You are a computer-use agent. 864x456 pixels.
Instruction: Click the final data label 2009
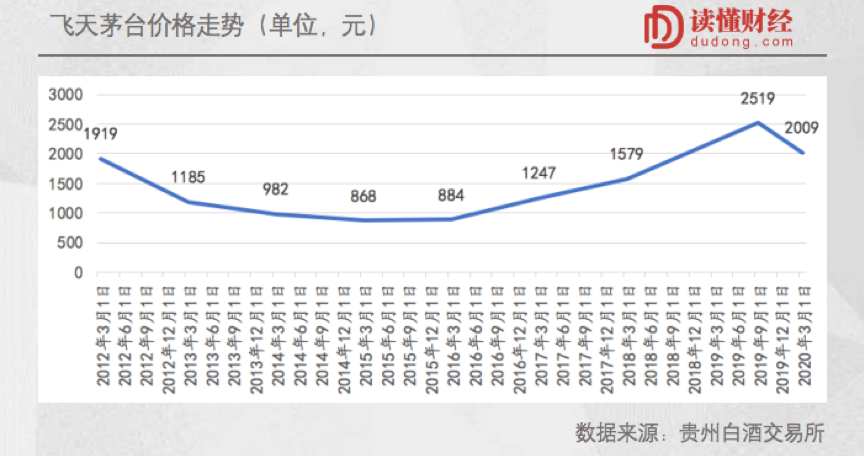(x=802, y=128)
